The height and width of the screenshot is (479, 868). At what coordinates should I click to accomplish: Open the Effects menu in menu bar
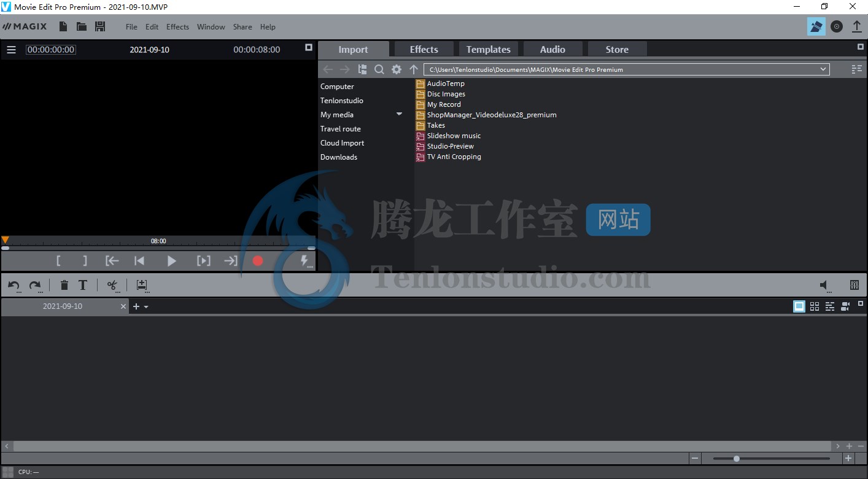(x=177, y=26)
